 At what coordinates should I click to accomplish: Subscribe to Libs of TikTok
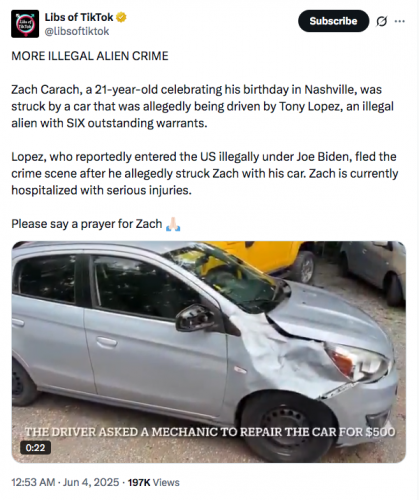tap(333, 21)
